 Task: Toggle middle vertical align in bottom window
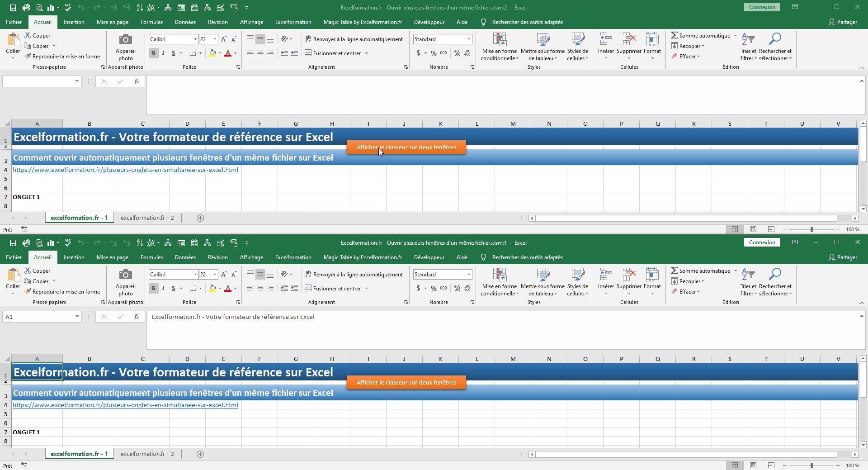click(x=260, y=275)
